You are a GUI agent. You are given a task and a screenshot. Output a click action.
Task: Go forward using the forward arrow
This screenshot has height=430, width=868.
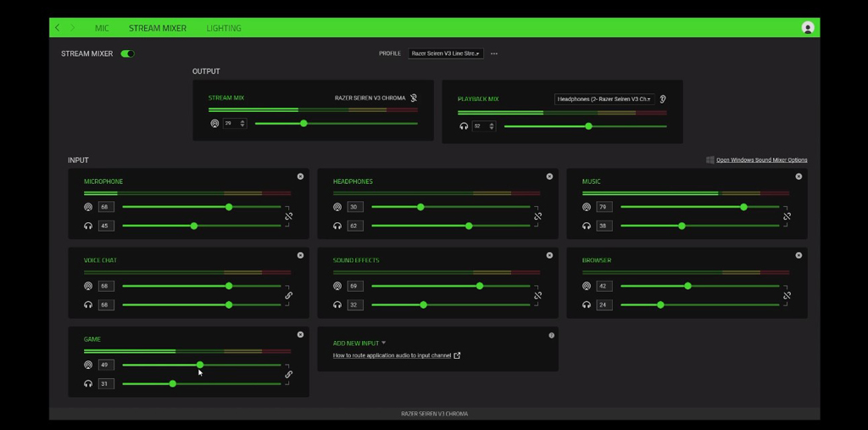click(x=73, y=28)
